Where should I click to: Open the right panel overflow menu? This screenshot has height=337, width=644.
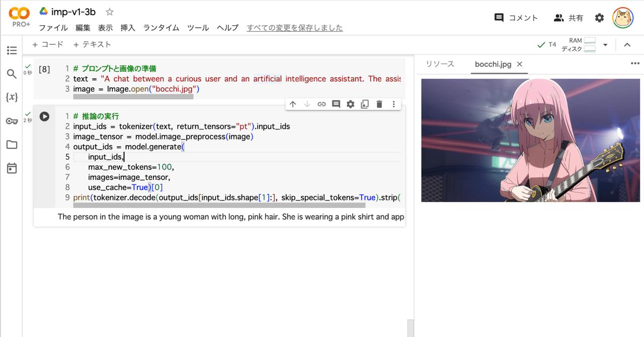click(635, 63)
